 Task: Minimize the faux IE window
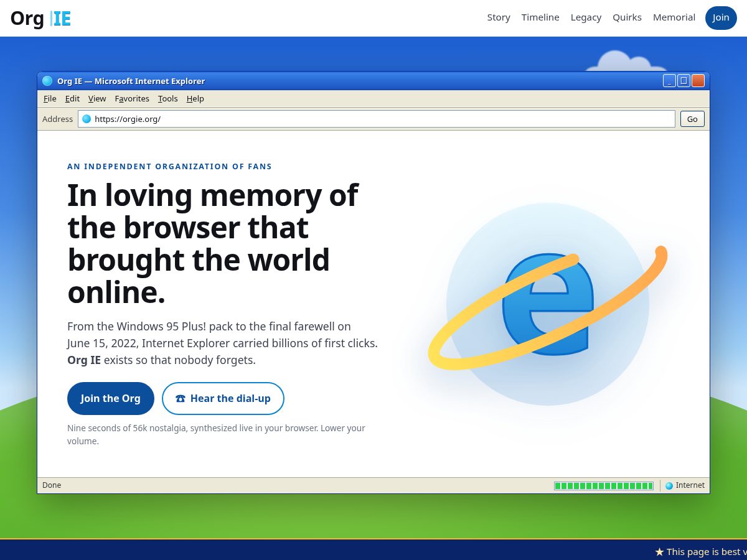tap(669, 81)
